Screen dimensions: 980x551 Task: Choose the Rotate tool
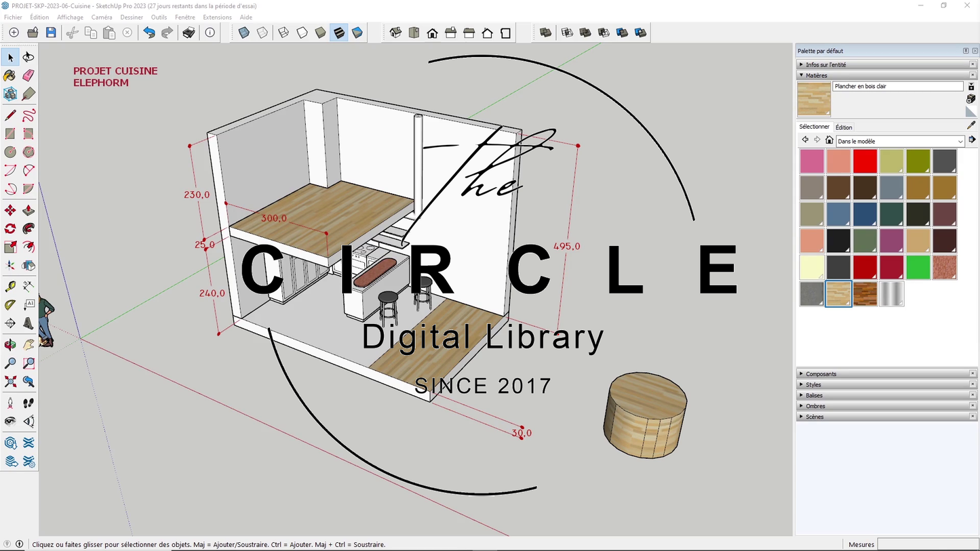click(10, 229)
